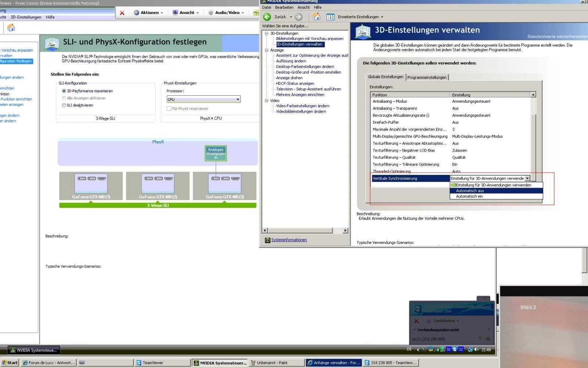Image resolution: width=588 pixels, height=368 pixels.
Task: Choose Automatisch ein from the dropdown list
Action: tap(496, 197)
